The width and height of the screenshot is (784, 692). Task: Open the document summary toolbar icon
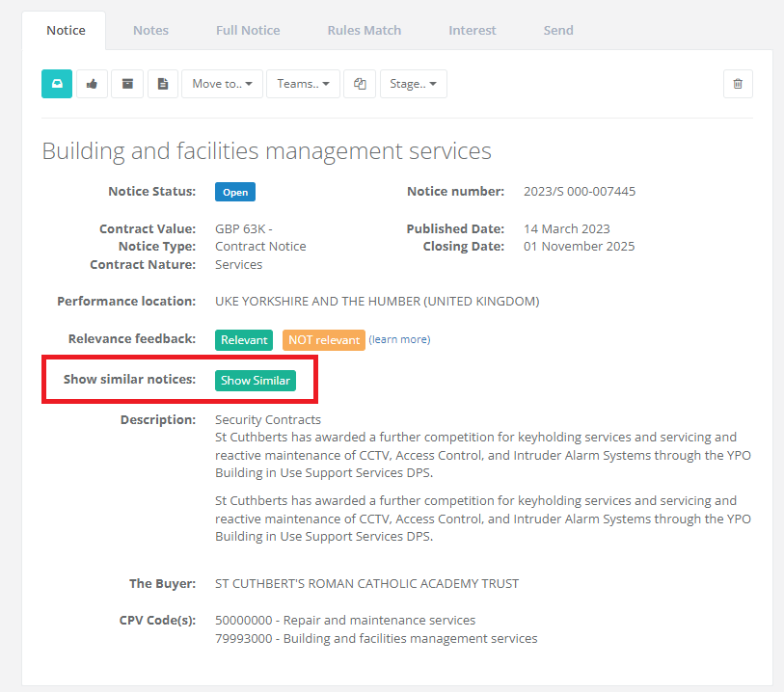[162, 84]
